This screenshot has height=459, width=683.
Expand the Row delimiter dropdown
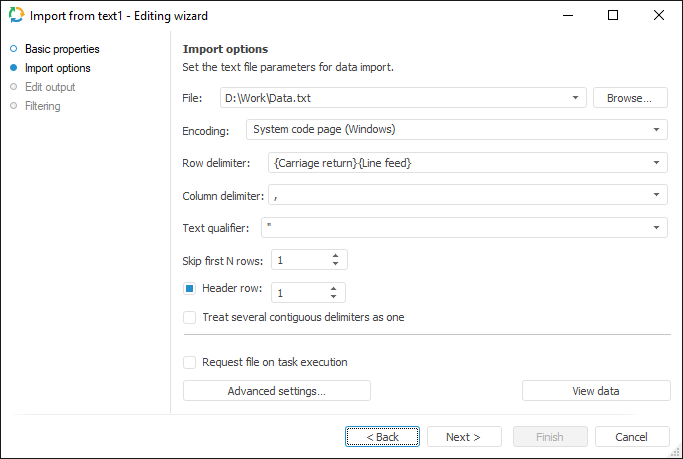[657, 162]
